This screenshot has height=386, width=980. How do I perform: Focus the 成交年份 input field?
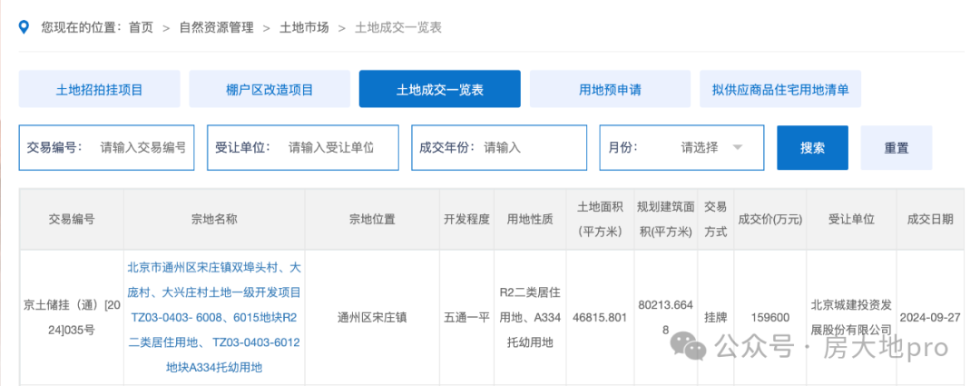pos(499,148)
